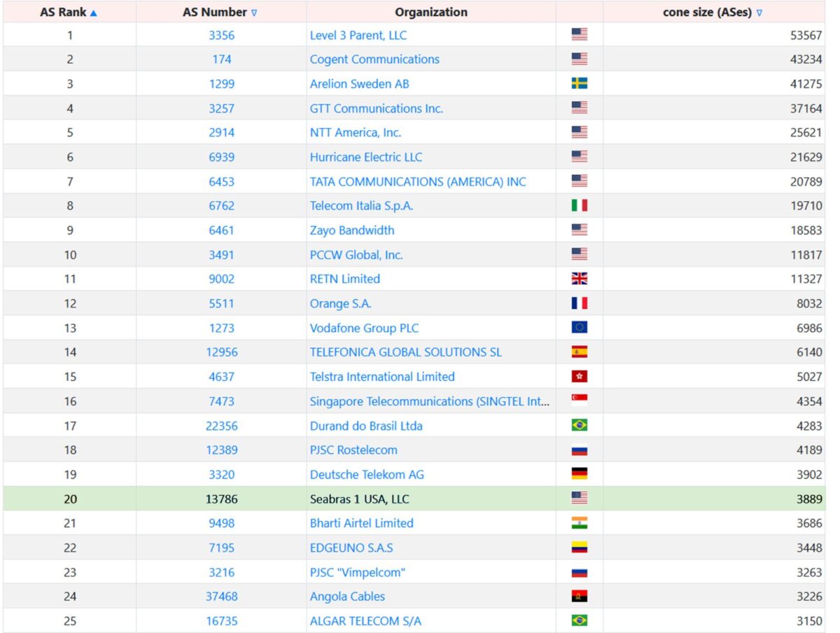Open AS number 9498 link
Image resolution: width=840 pixels, height=633 pixels.
coord(221,523)
